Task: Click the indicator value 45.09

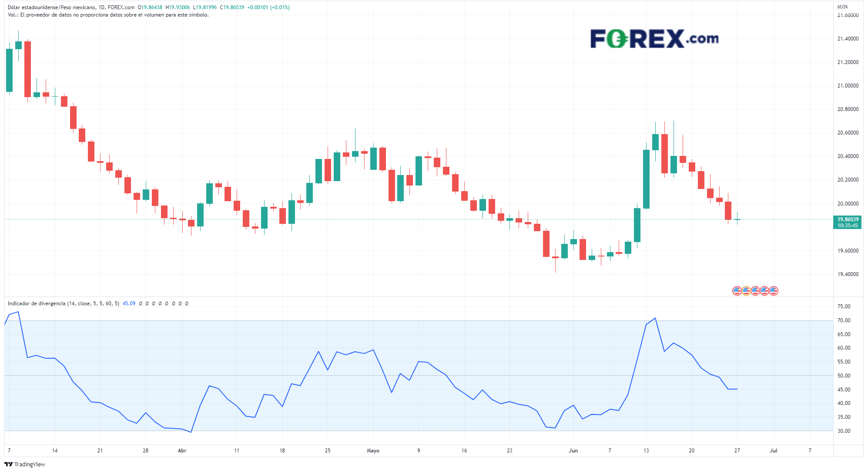Action: (x=129, y=303)
